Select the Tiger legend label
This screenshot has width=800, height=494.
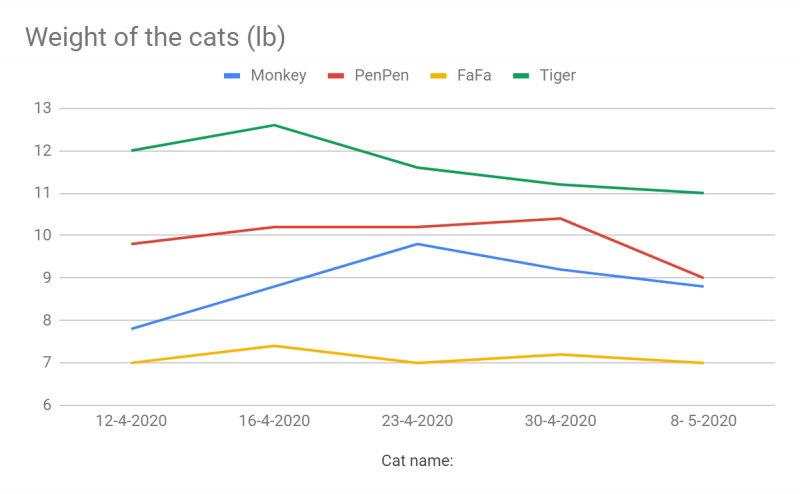click(557, 76)
